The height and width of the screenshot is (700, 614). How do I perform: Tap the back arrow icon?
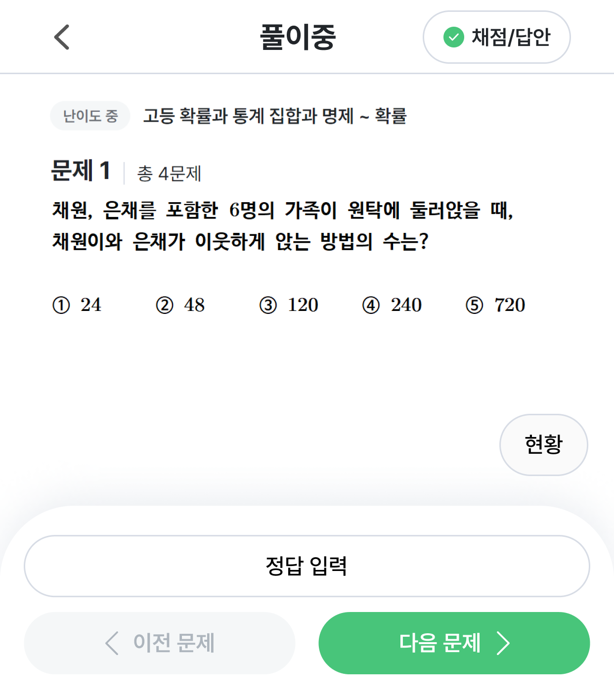coord(62,37)
